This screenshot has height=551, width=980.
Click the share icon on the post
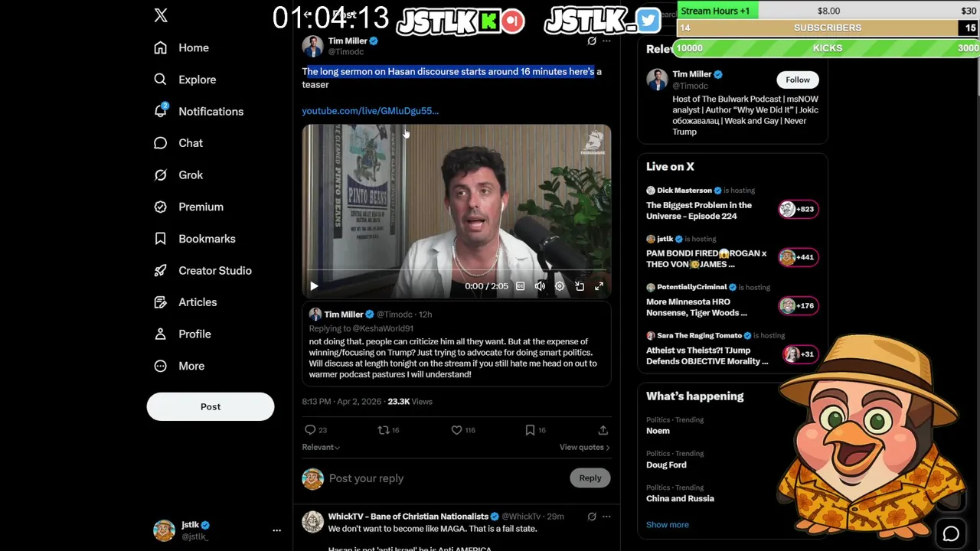(x=603, y=430)
